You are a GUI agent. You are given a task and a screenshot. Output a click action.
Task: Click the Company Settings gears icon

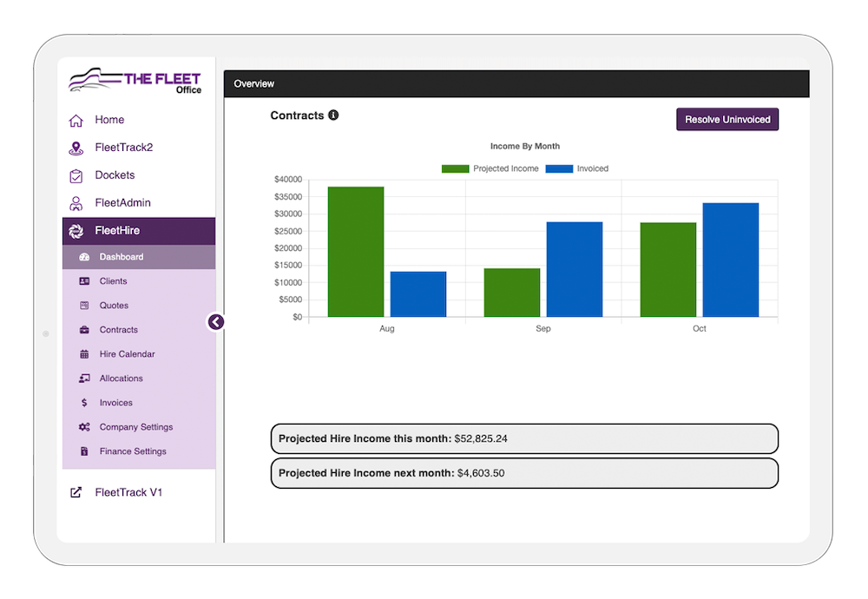84,427
